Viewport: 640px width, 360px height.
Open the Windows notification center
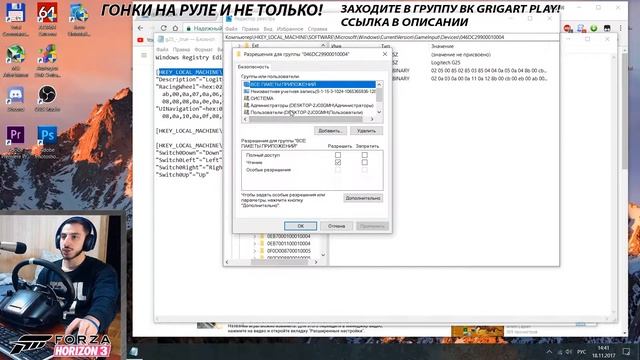click(x=627, y=351)
